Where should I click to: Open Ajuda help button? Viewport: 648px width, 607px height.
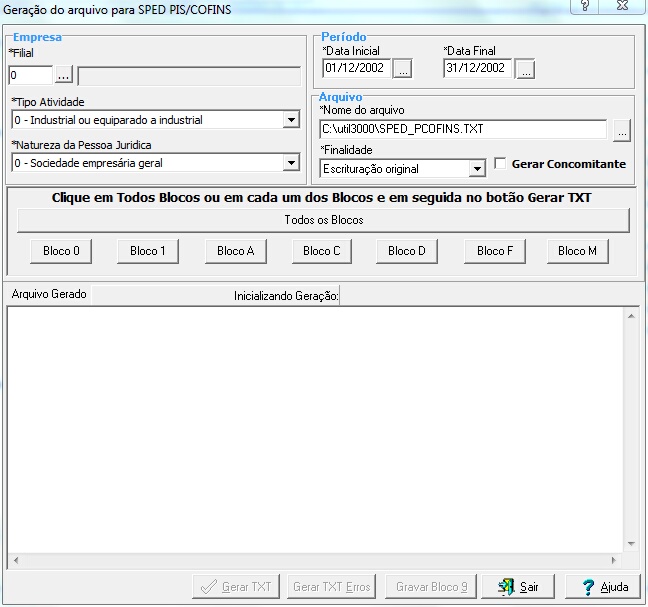click(602, 586)
